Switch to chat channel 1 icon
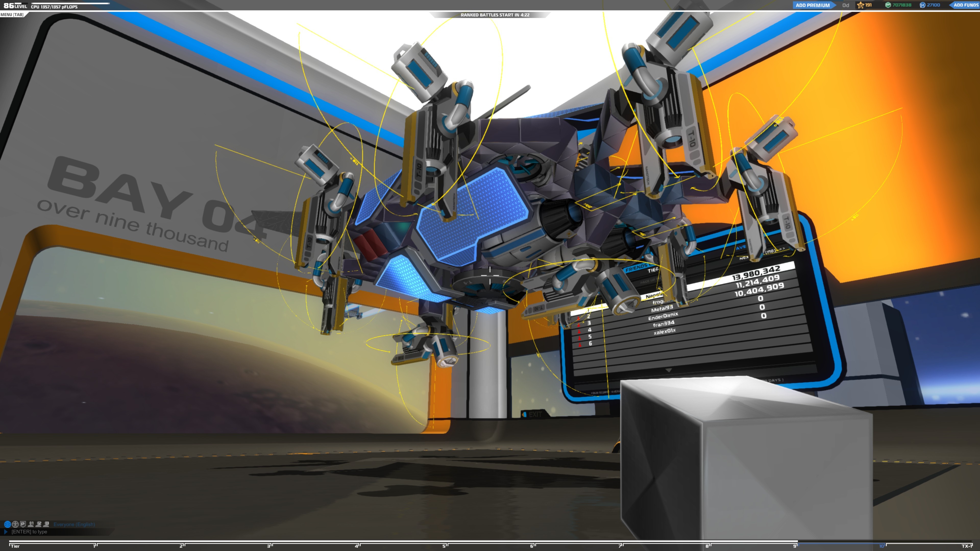The image size is (980, 551). tap(31, 524)
